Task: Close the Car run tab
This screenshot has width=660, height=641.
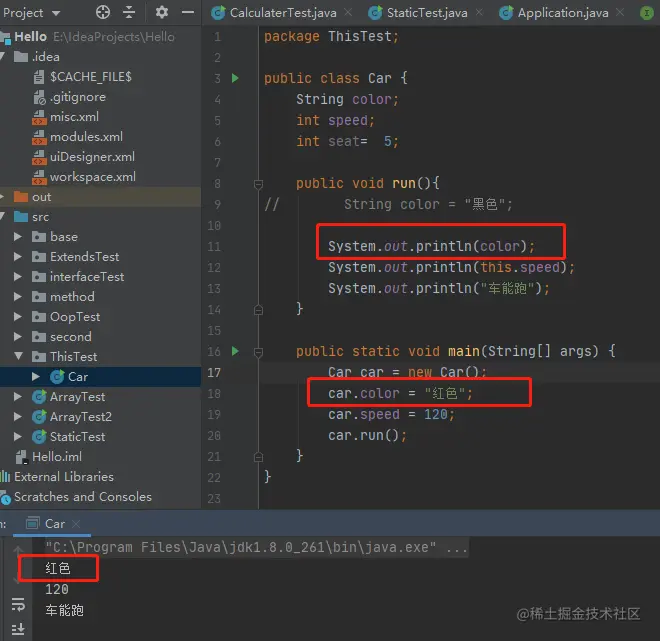Action: [x=76, y=524]
